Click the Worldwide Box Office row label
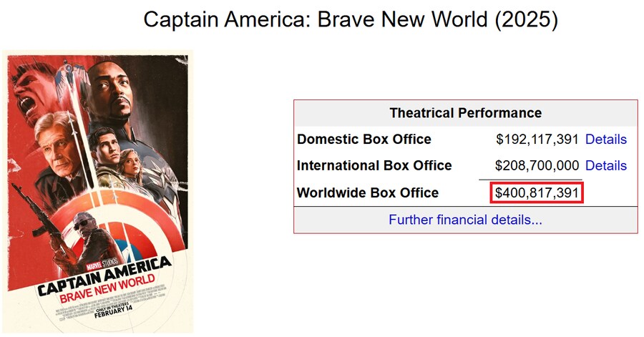The width and height of the screenshot is (644, 337). point(368,192)
